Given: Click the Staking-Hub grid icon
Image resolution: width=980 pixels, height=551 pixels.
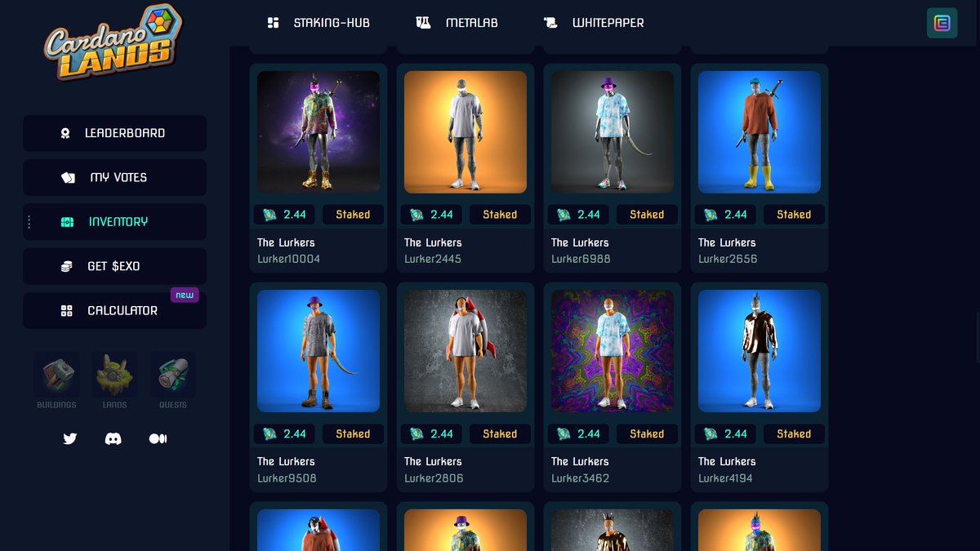Looking at the screenshot, I should click(x=274, y=23).
